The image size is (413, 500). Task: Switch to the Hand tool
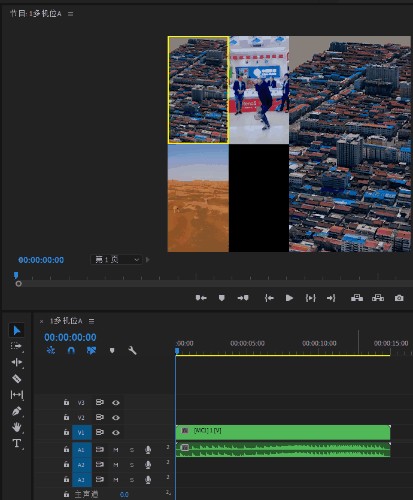(x=16, y=427)
